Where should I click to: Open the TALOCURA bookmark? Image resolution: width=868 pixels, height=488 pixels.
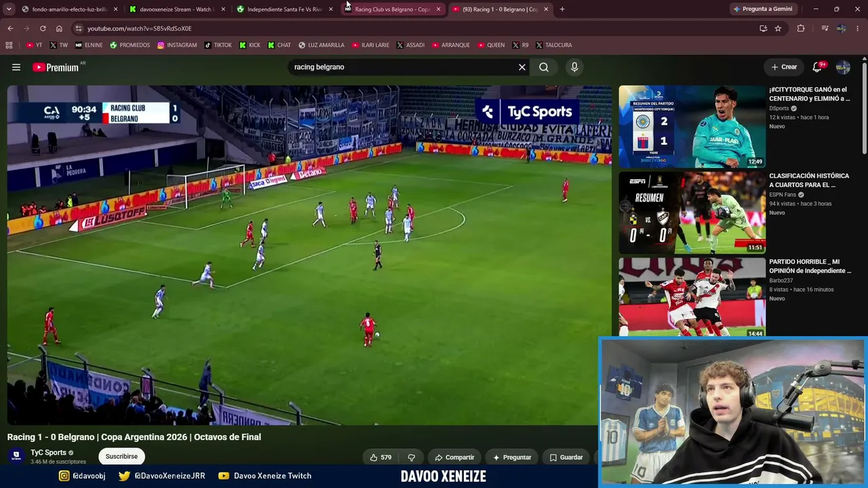pyautogui.click(x=553, y=45)
